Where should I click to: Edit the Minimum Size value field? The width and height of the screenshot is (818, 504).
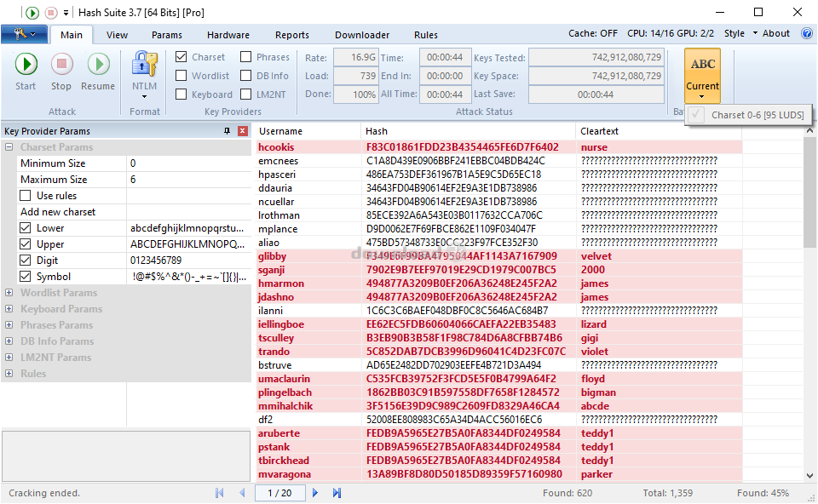coord(188,163)
